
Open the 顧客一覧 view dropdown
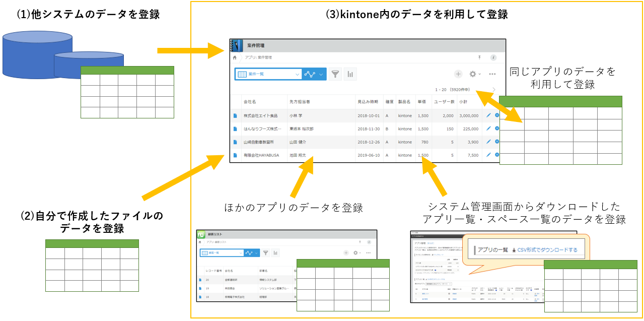click(x=223, y=252)
